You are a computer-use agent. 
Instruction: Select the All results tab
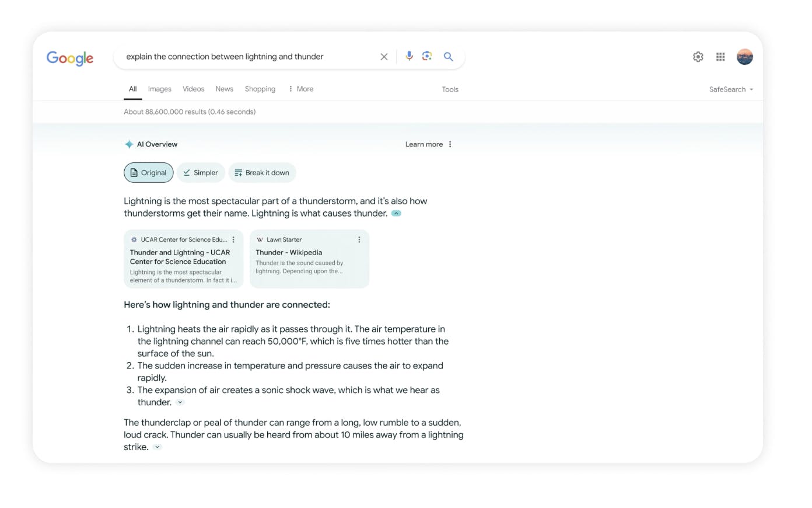[133, 89]
